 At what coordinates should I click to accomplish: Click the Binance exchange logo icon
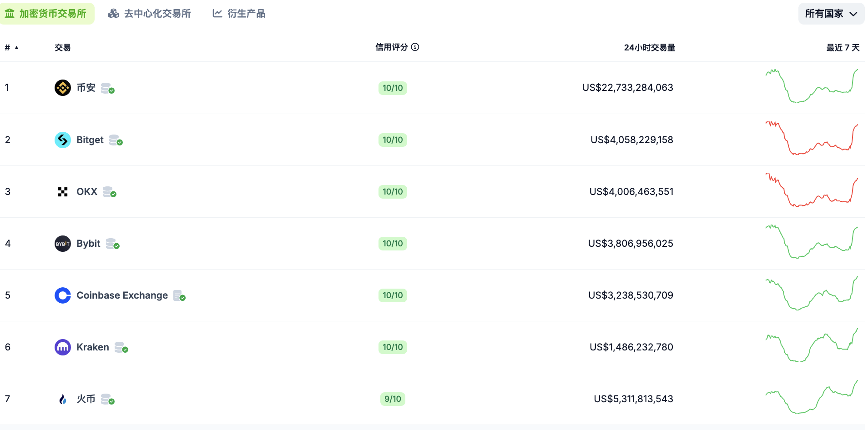[x=63, y=88]
